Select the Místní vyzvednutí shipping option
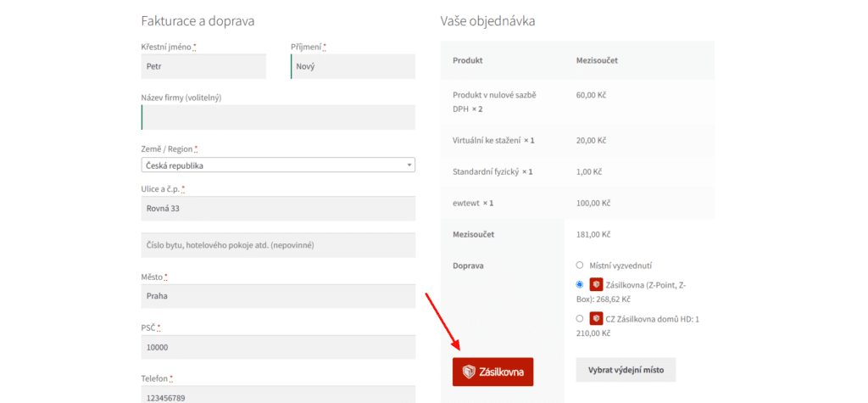Screen dimensions: 868x403 [x=580, y=265]
